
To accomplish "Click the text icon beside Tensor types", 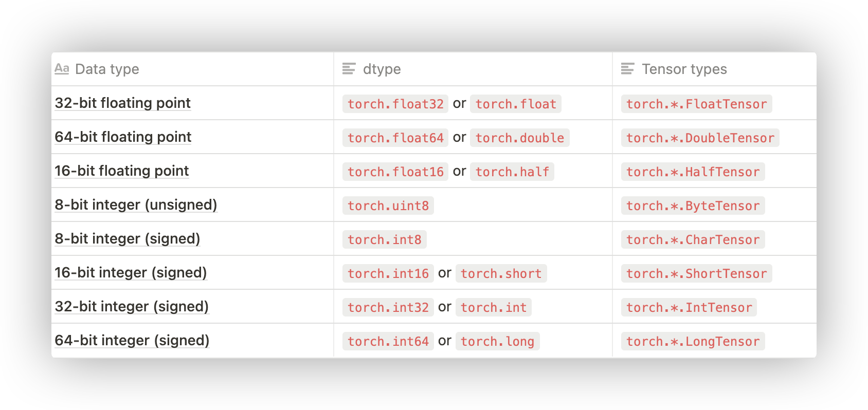I will pos(628,69).
